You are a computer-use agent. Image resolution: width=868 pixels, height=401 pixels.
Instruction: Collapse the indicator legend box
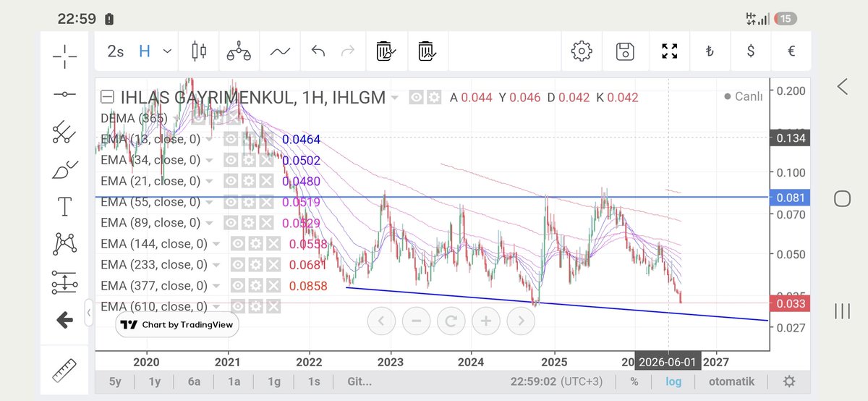coord(107,97)
